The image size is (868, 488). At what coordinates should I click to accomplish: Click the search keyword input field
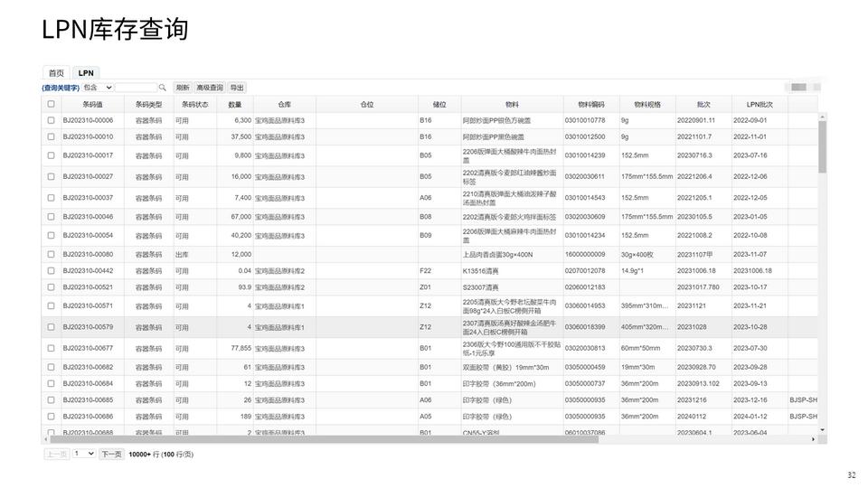[136, 88]
